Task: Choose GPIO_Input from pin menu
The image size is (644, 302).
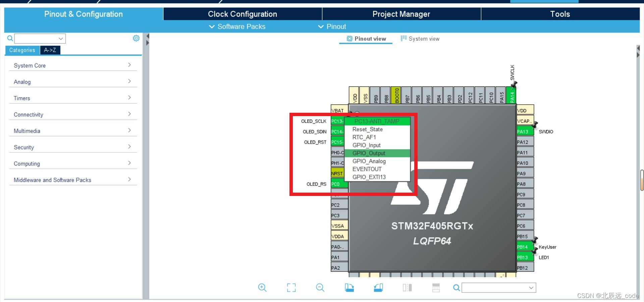Action: coord(377,145)
